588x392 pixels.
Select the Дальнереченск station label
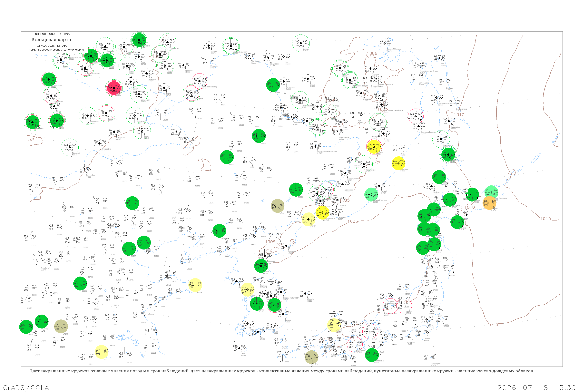[353, 179]
